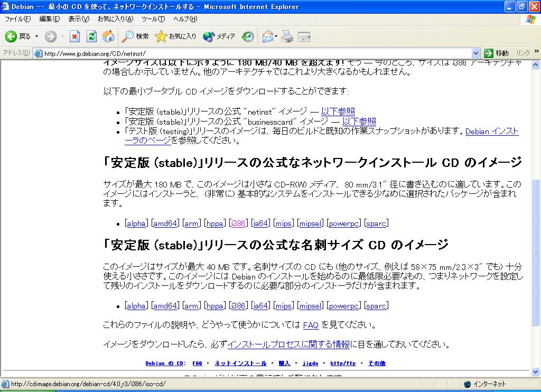Image resolution: width=541 pixels, height=392 pixels.
Task: Click the vertical scrollbar down arrow
Action: pyautogui.click(x=536, y=371)
